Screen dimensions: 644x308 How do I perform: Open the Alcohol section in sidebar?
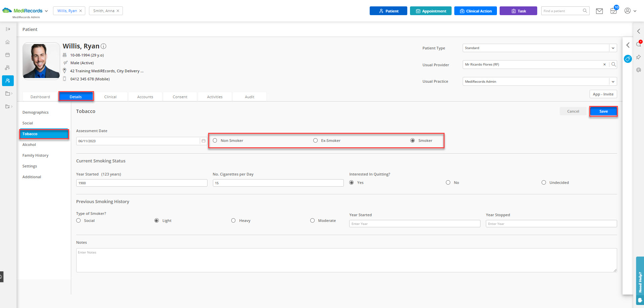click(29, 145)
